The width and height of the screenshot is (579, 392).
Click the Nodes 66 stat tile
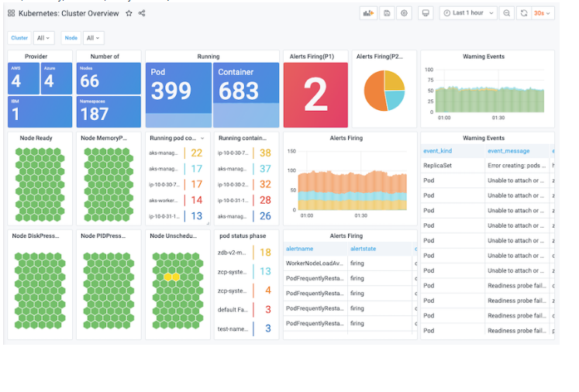click(x=109, y=78)
